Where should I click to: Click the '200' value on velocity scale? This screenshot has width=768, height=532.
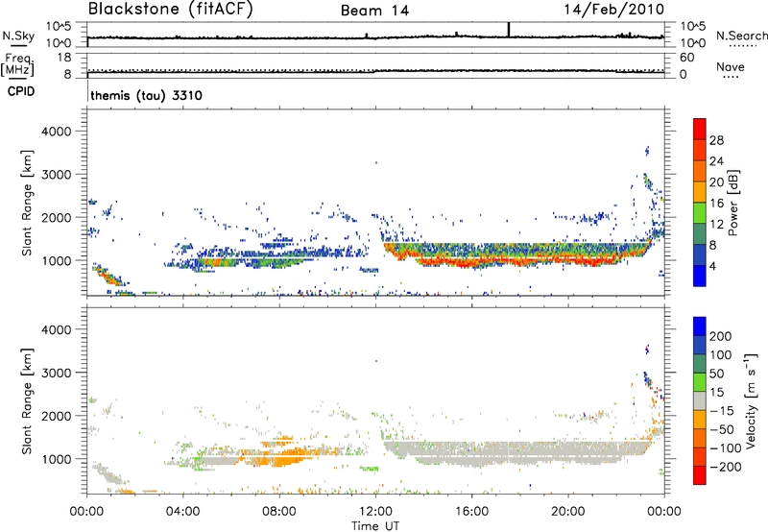point(721,336)
